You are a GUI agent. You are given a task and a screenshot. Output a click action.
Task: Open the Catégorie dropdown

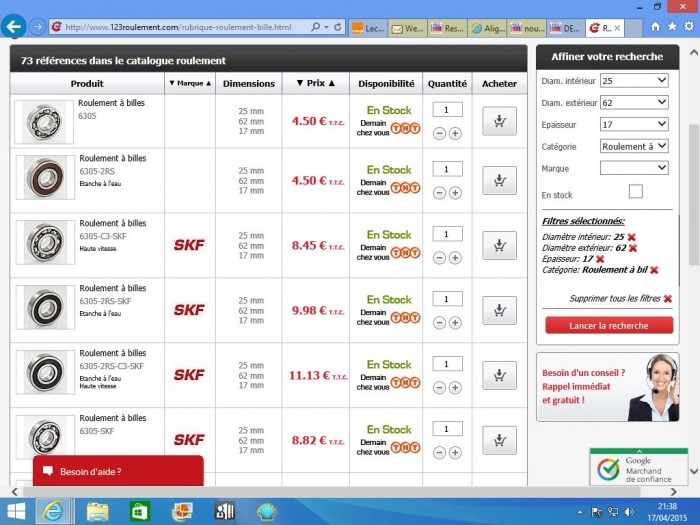(634, 146)
